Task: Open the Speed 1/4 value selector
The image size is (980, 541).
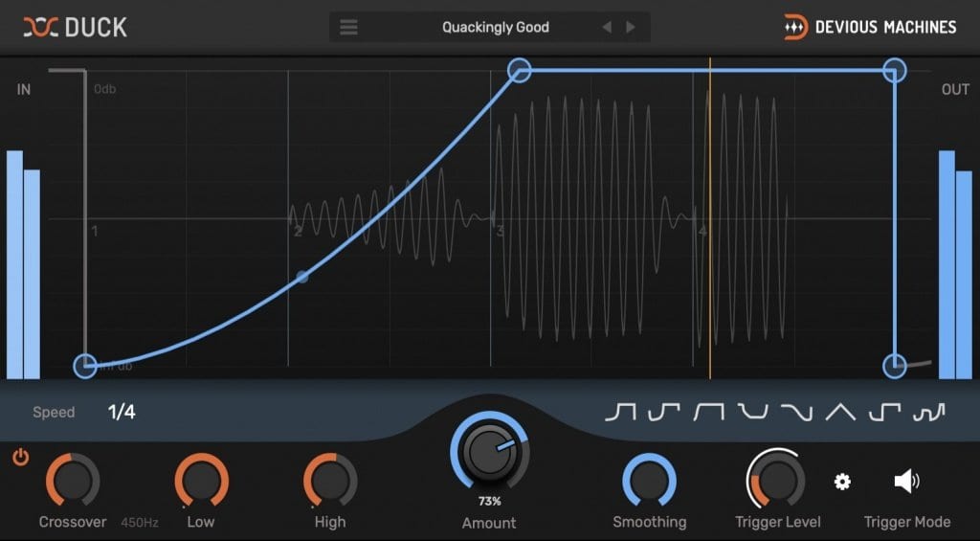Action: (x=122, y=412)
